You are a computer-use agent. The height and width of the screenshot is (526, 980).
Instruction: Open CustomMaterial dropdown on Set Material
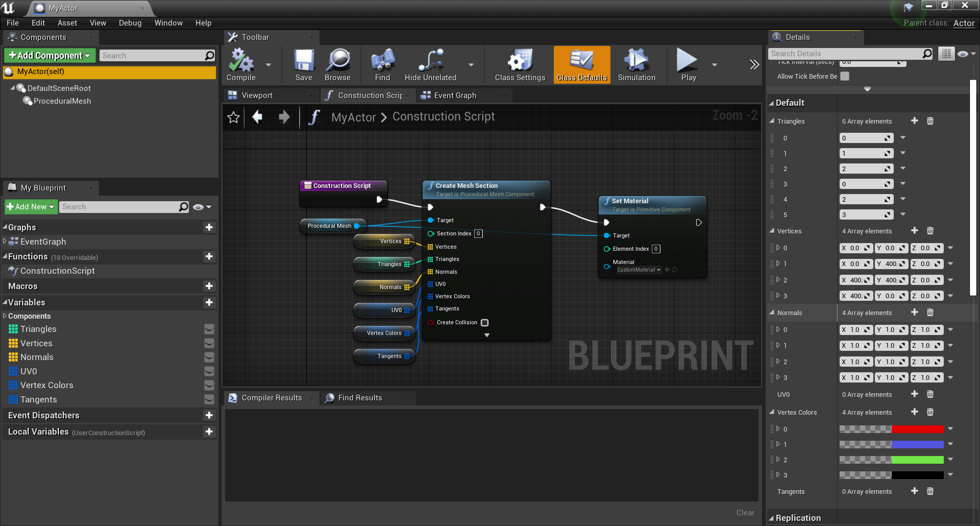(x=639, y=270)
